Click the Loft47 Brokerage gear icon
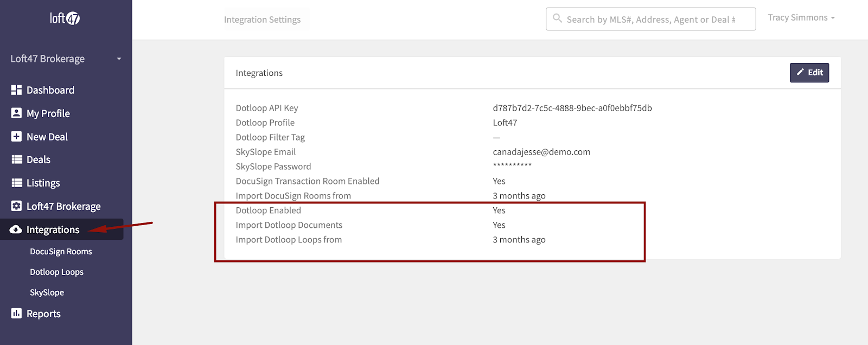 [16, 206]
